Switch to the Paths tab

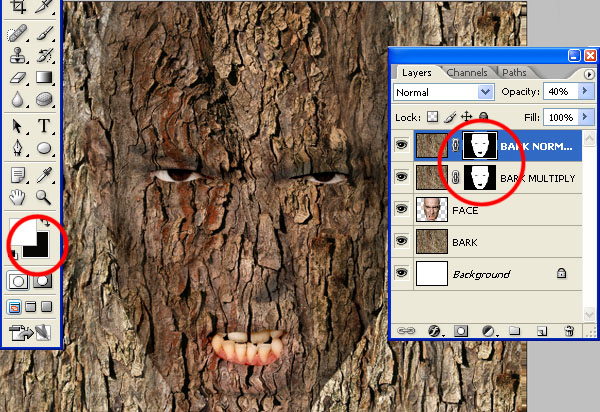pos(514,73)
